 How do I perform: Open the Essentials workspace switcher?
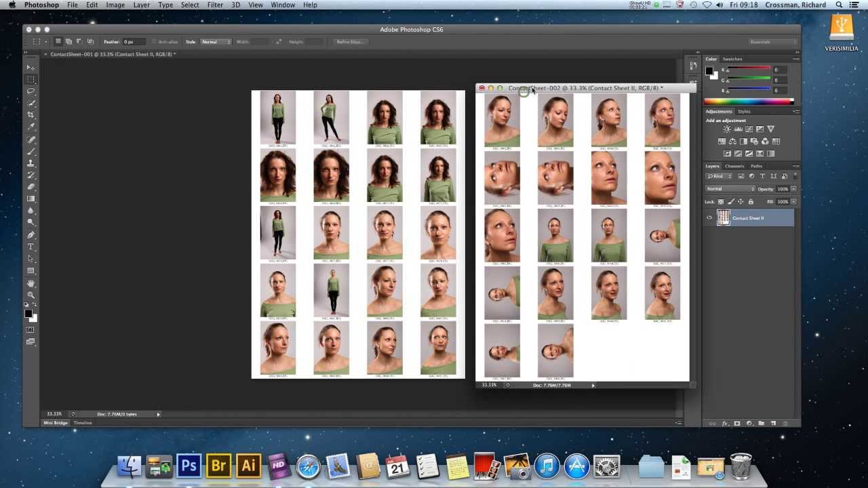point(772,42)
